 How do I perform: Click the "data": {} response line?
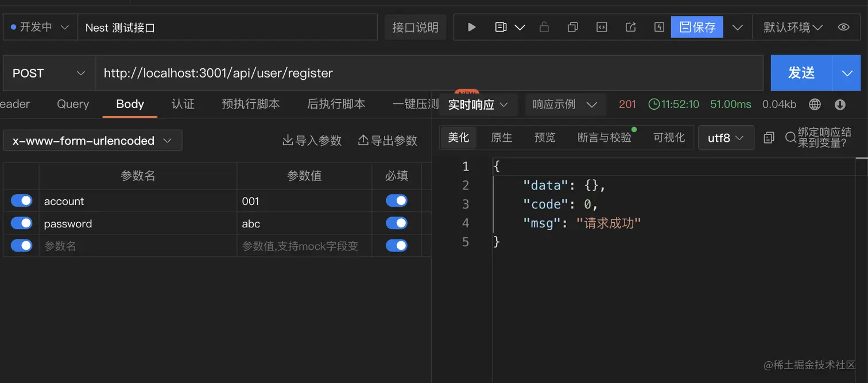[564, 185]
